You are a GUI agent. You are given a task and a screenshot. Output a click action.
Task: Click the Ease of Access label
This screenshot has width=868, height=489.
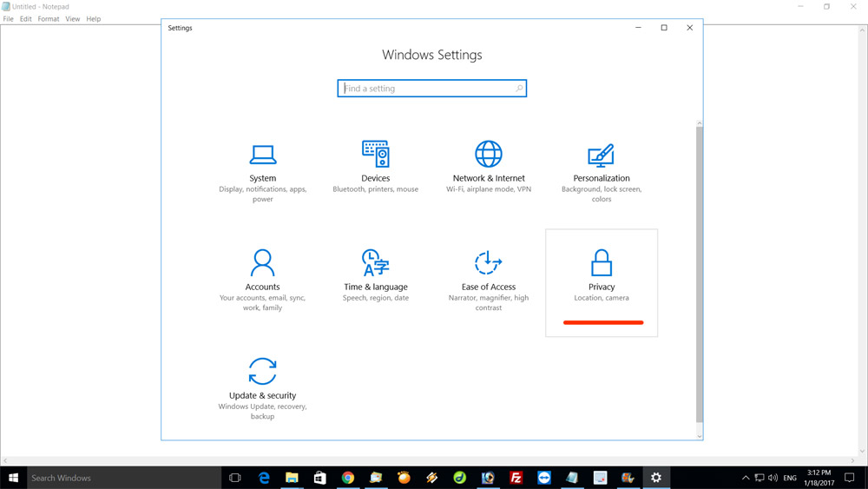(488, 287)
